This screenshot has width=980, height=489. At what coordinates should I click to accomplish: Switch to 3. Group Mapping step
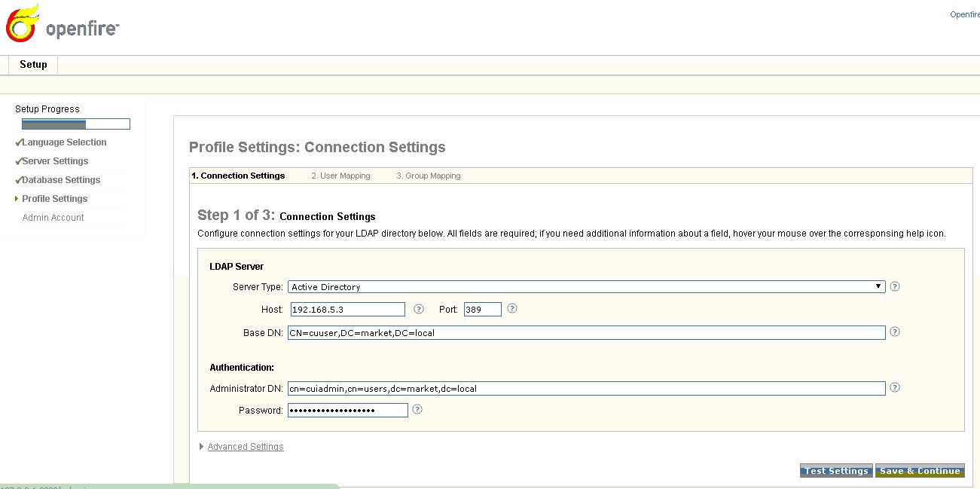tap(429, 176)
